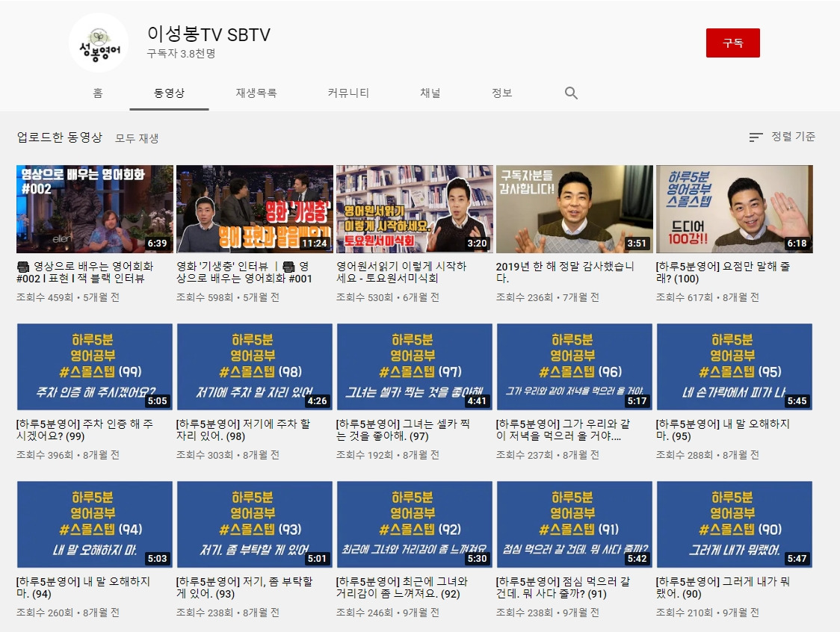Viewport: 840px width, 632px height.
Task: Click the 6:39 duration badge
Action: pyautogui.click(x=157, y=243)
